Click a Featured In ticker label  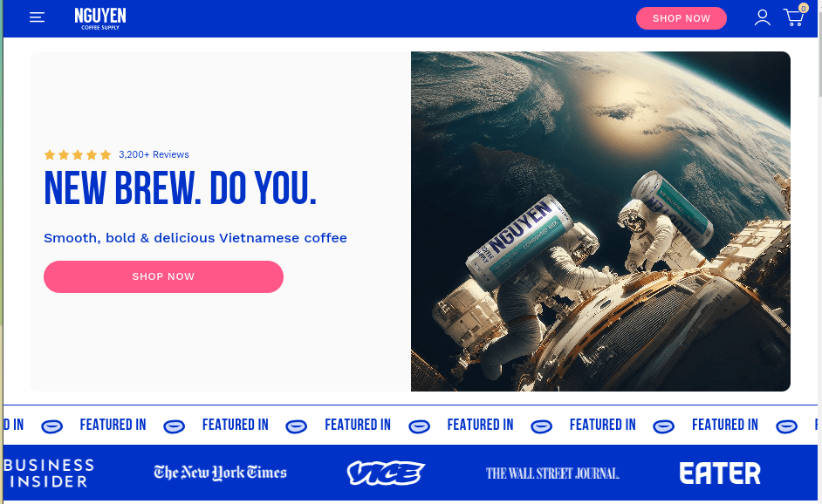click(x=113, y=425)
